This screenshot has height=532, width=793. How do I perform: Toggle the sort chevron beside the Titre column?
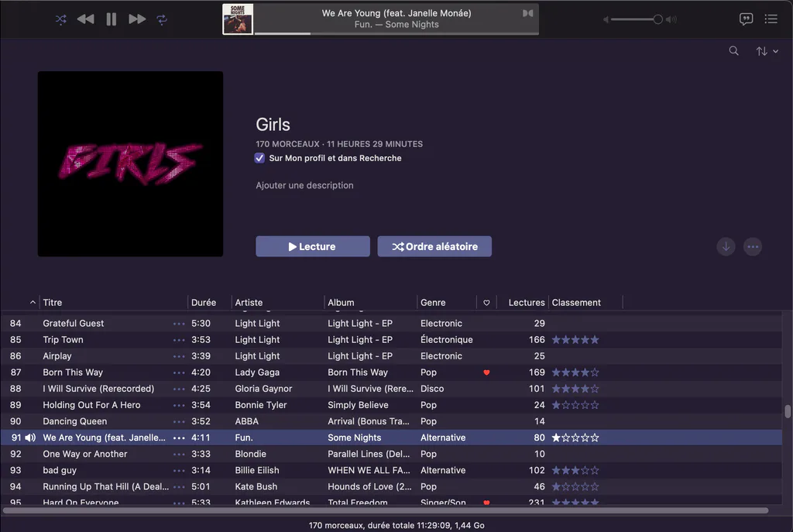[33, 303]
